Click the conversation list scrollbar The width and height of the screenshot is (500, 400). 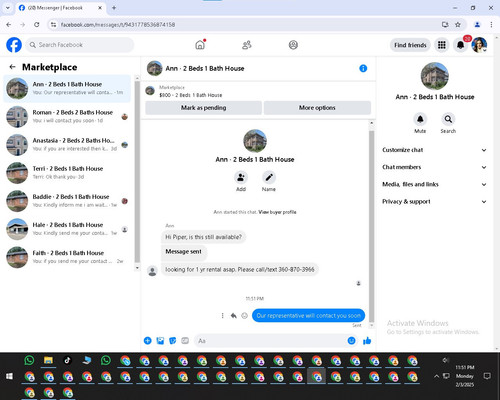click(x=137, y=172)
